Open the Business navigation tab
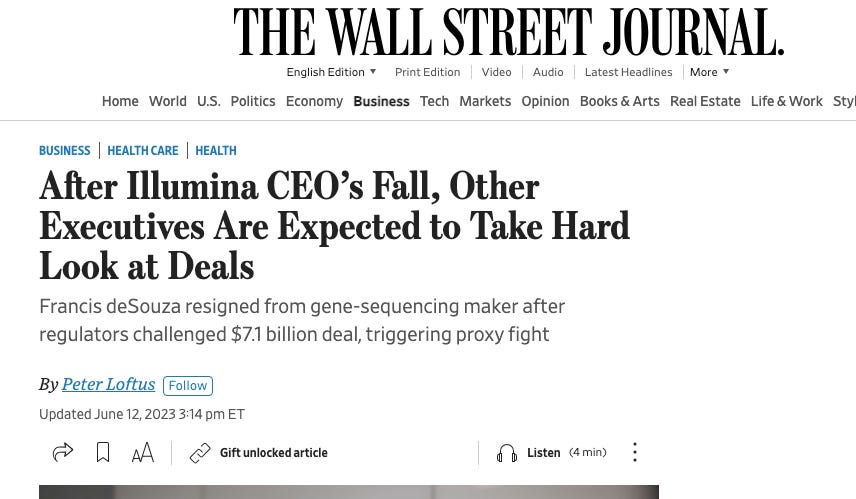Image resolution: width=856 pixels, height=499 pixels. click(381, 102)
